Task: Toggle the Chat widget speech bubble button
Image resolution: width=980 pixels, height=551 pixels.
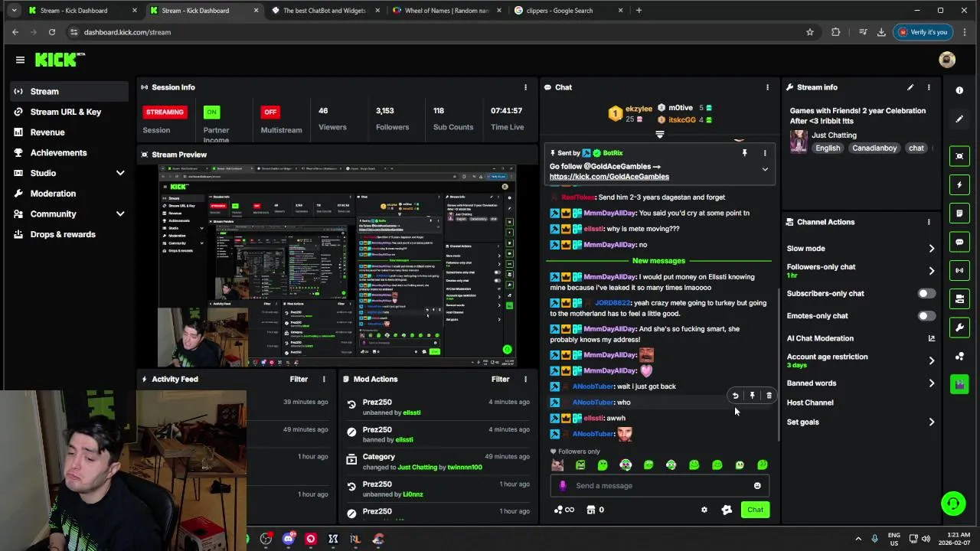Action: click(x=959, y=242)
